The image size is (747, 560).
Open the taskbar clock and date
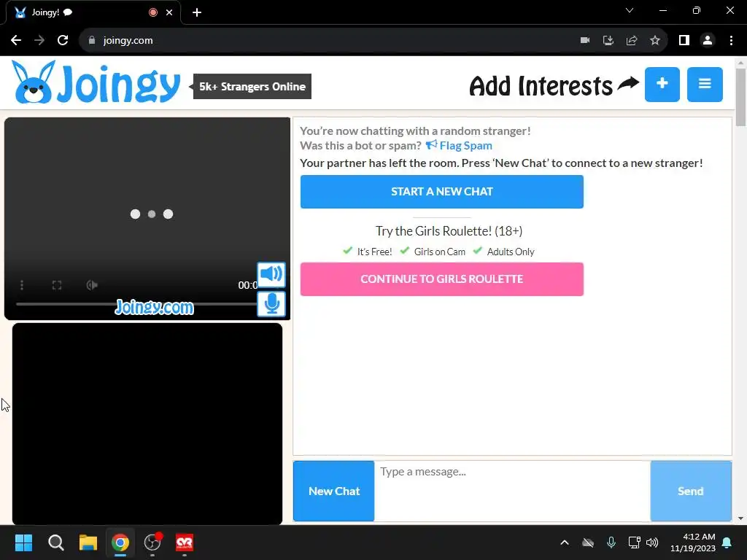coord(693,542)
